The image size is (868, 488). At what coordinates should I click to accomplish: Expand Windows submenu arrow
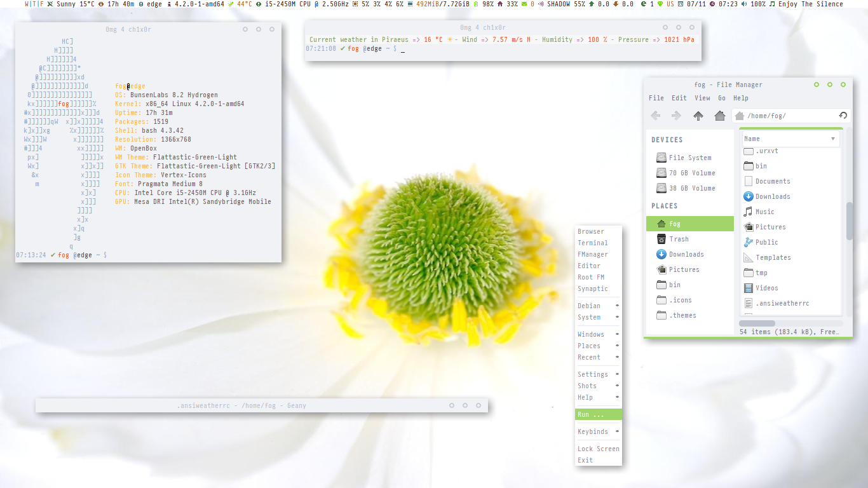tap(617, 334)
